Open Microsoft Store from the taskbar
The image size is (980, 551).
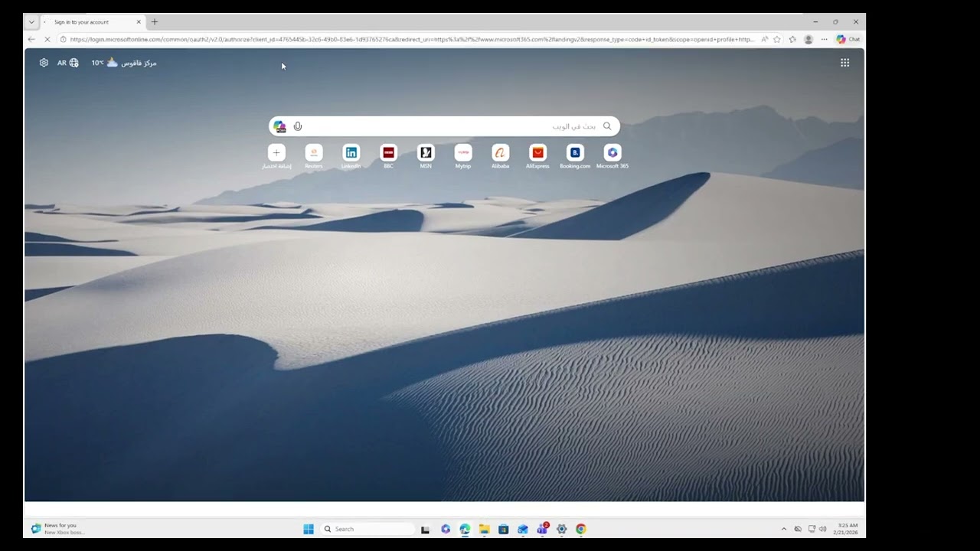(503, 529)
